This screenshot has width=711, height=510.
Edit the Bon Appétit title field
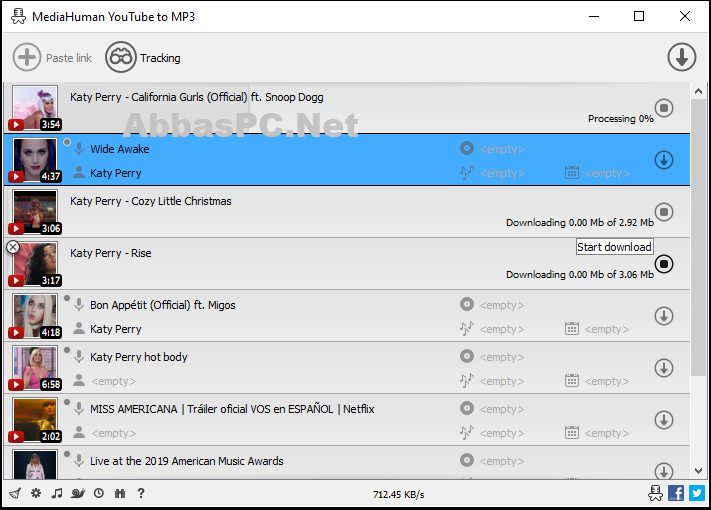click(x=163, y=305)
